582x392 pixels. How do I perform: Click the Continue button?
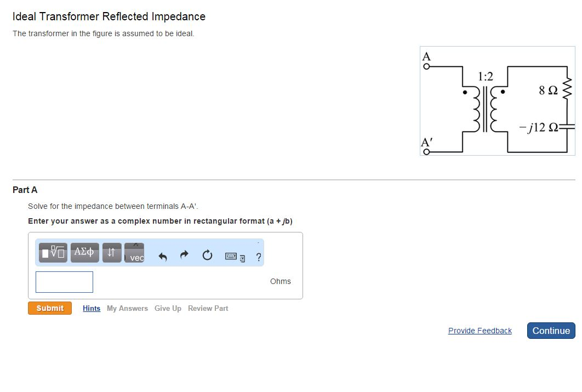(x=551, y=331)
